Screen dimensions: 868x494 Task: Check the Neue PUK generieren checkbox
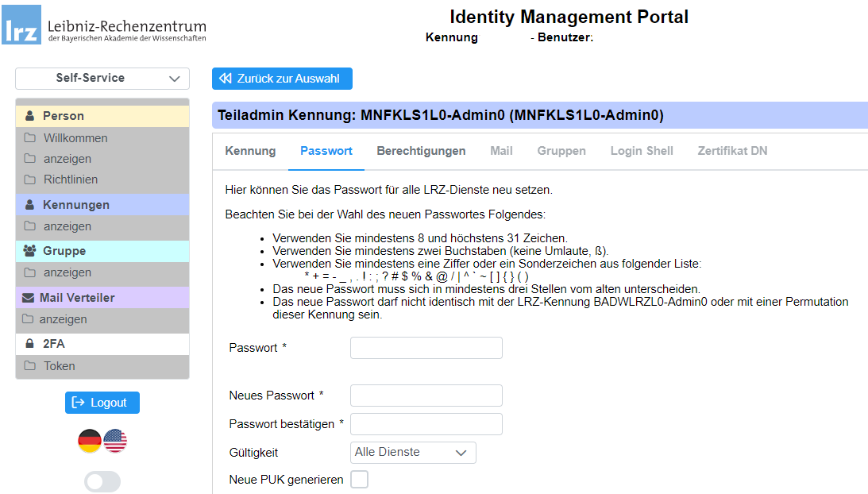(360, 480)
